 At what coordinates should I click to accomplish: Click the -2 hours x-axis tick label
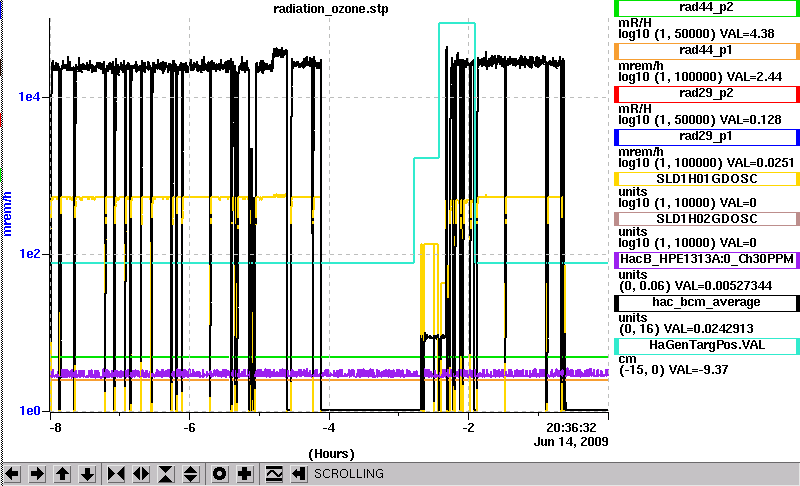[x=468, y=427]
